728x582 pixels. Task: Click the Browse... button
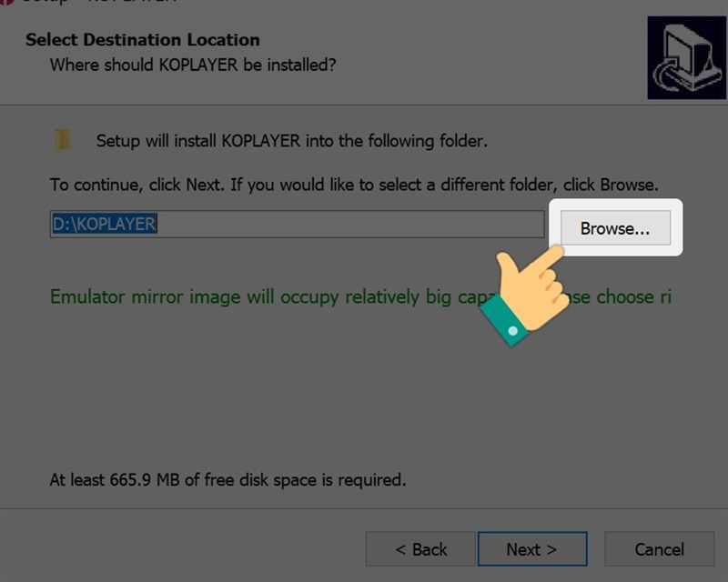614,228
